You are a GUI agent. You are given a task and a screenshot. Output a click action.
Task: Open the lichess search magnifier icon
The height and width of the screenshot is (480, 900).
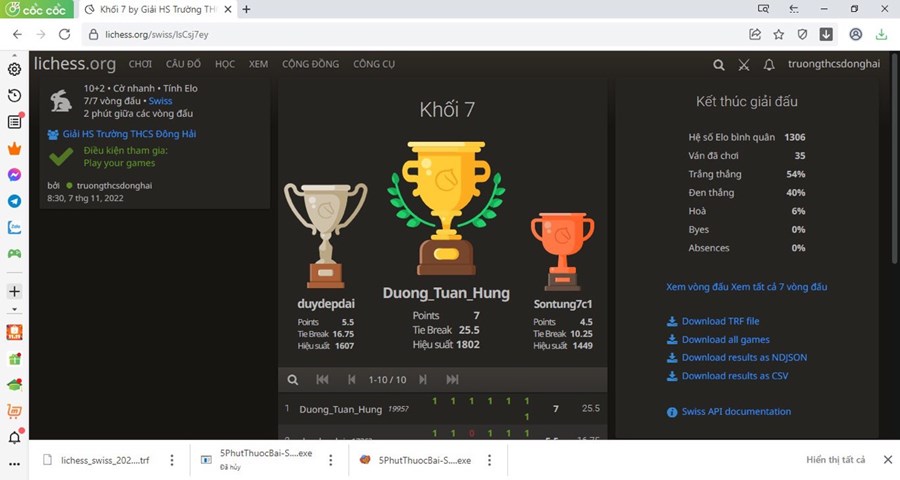pos(718,65)
